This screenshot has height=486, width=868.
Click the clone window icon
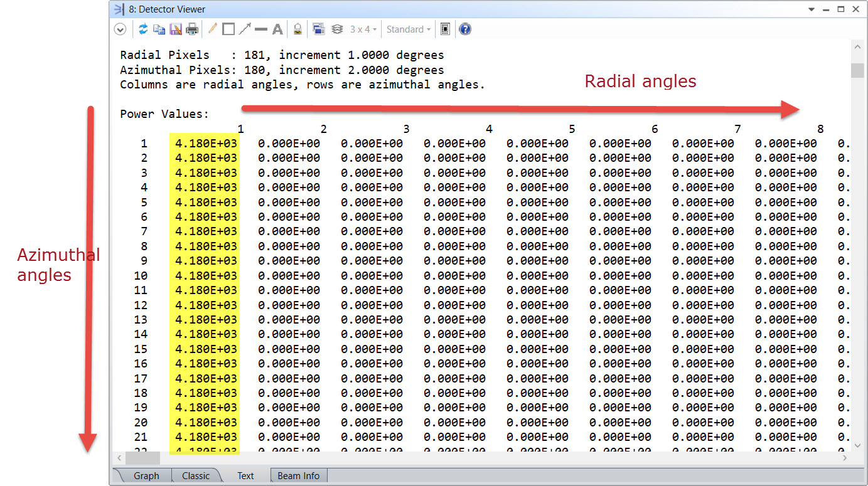[x=318, y=29]
